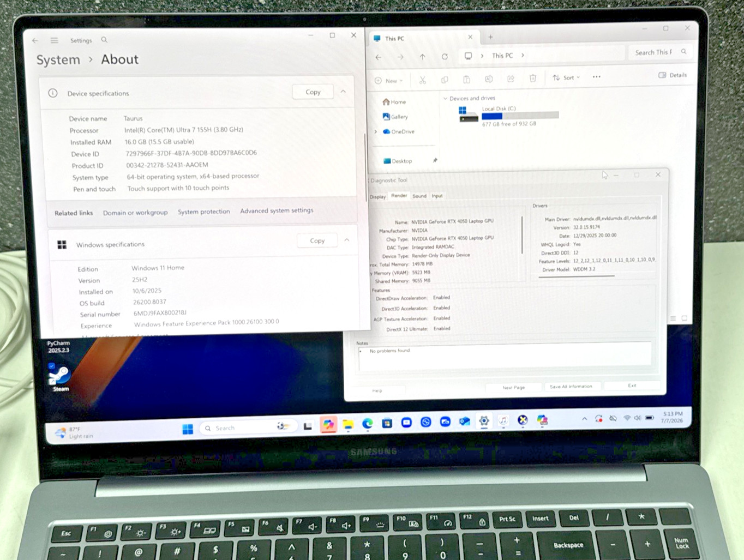Open Advanced system settings link
744x560 pixels.
277,210
